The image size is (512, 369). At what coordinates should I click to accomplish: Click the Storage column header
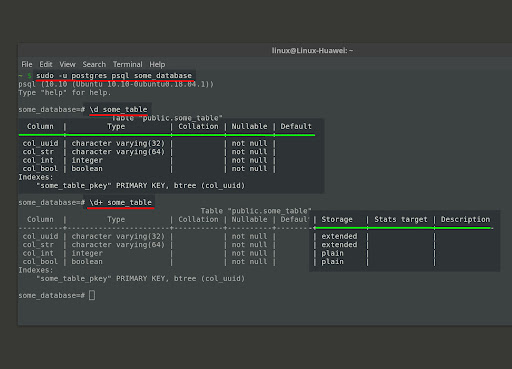click(337, 219)
